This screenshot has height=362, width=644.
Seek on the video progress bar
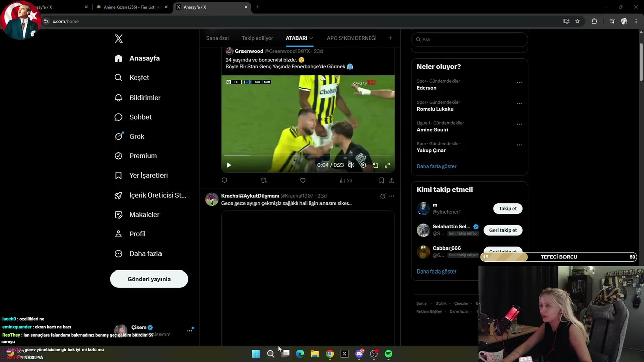pyautogui.click(x=308, y=155)
